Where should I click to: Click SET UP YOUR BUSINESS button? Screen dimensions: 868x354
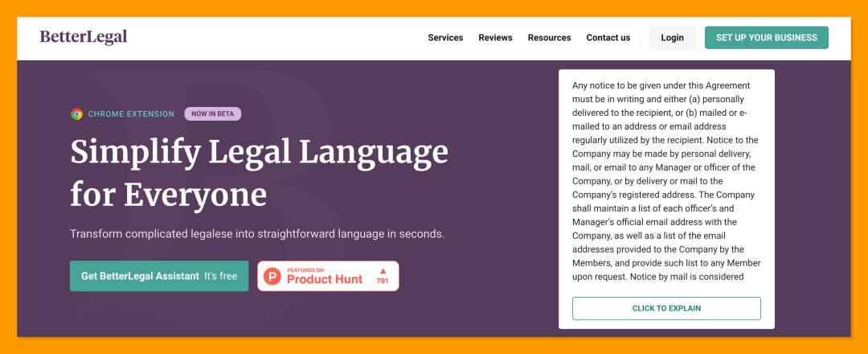click(x=767, y=38)
